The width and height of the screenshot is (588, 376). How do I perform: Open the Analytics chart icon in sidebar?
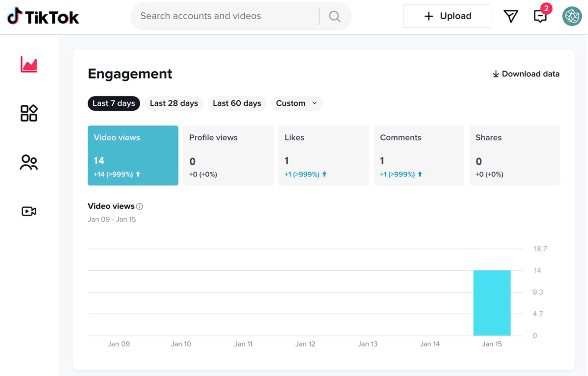(x=29, y=64)
